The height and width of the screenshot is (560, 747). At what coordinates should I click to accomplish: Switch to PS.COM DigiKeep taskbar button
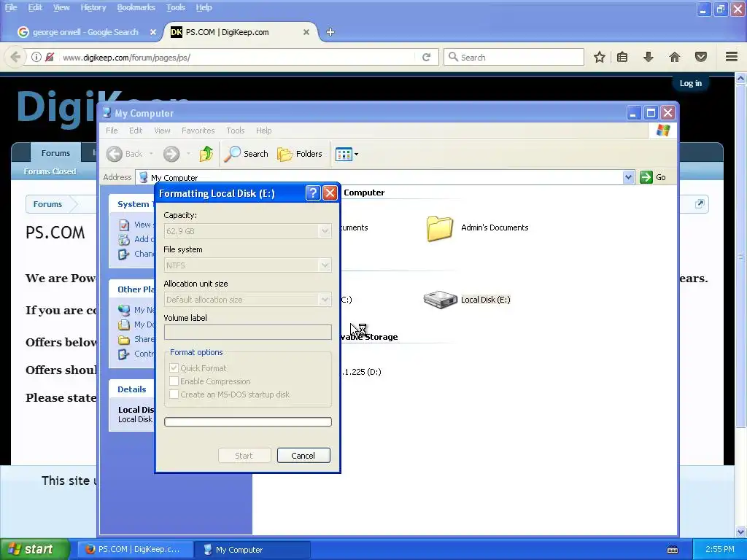135,550
